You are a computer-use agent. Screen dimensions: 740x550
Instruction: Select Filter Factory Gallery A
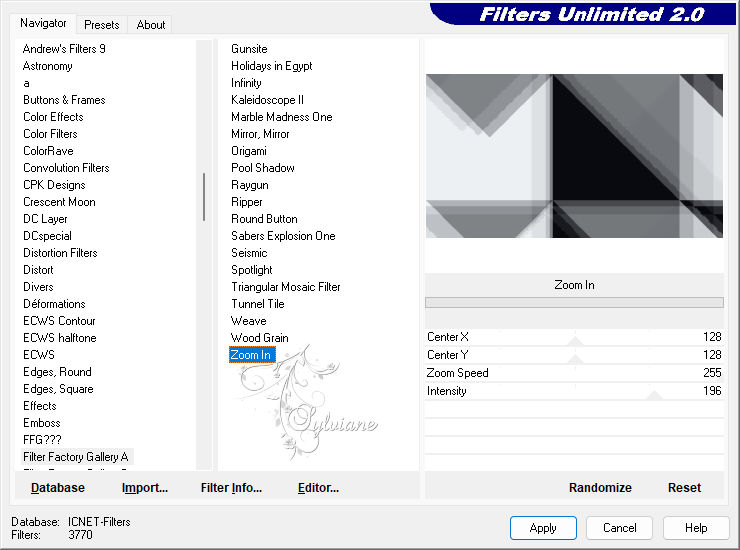pyautogui.click(x=76, y=457)
